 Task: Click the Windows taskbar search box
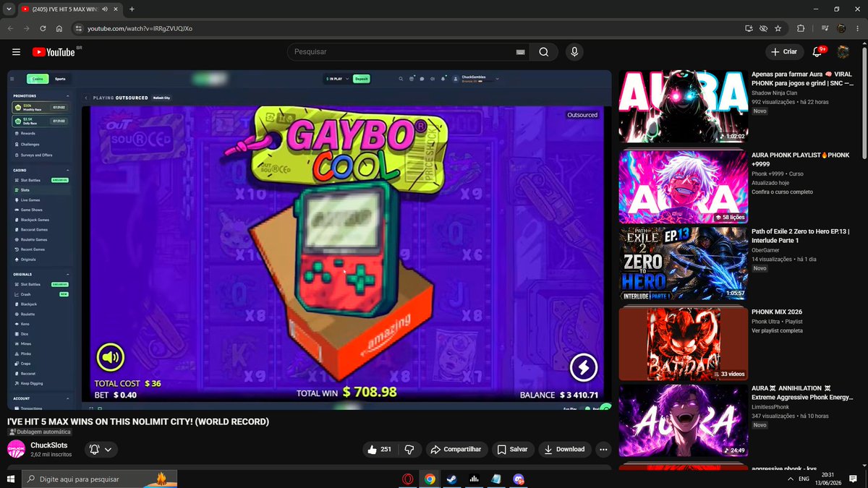(x=99, y=479)
